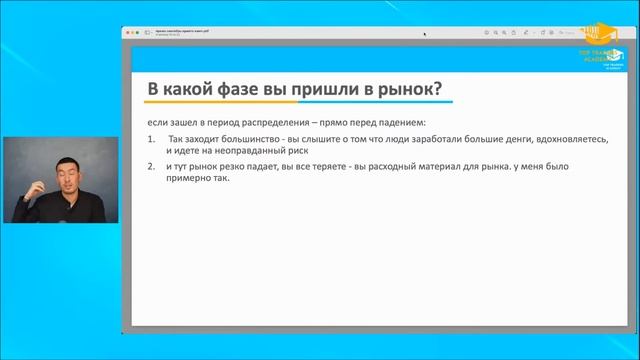Expand the highlight color dropdown arrow
Viewport: 640px width, 360px height.
click(533, 32)
